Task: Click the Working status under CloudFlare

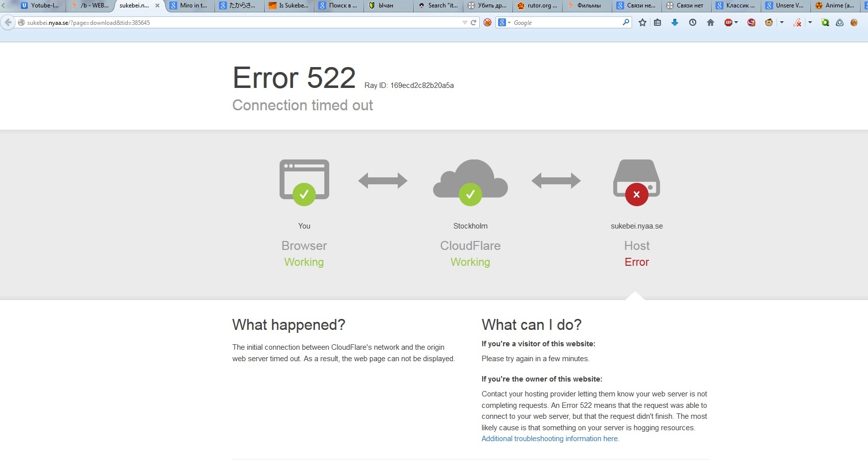Action: click(470, 262)
